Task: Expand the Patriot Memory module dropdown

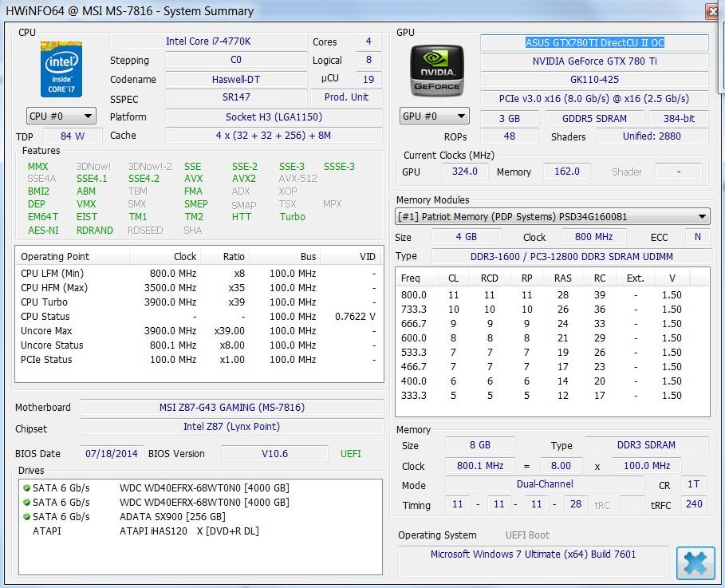Action: (552, 216)
